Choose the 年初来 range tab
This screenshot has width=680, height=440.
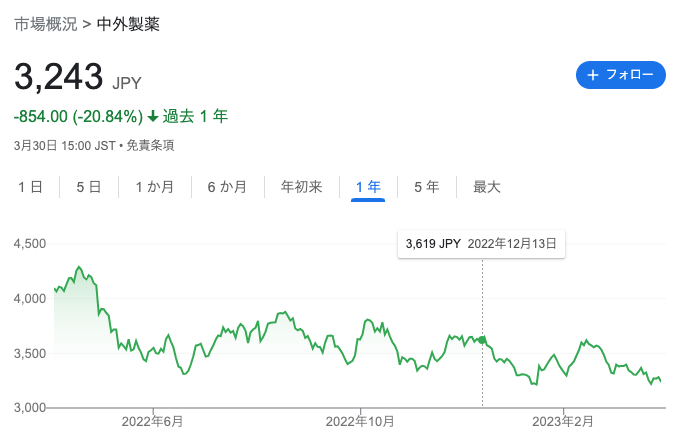(302, 187)
